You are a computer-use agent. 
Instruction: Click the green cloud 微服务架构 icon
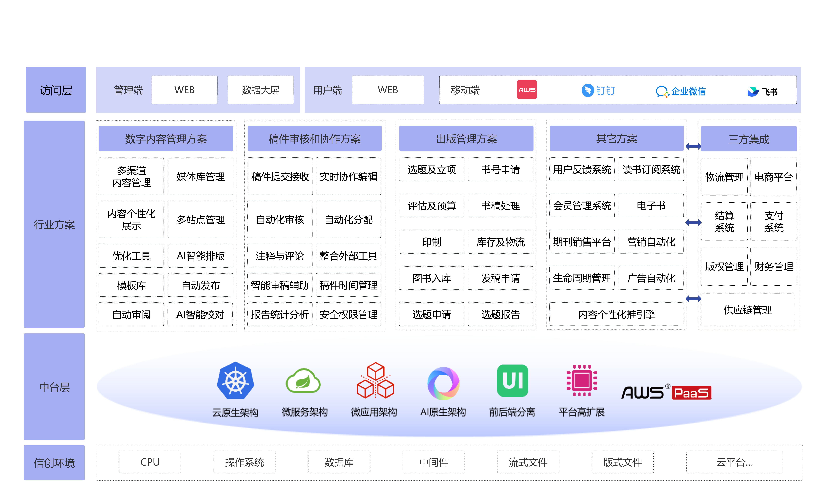(303, 381)
